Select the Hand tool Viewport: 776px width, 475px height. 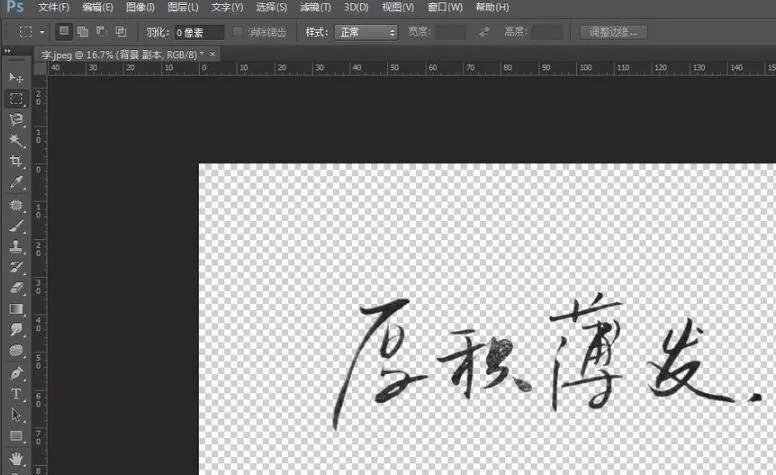pos(16,459)
